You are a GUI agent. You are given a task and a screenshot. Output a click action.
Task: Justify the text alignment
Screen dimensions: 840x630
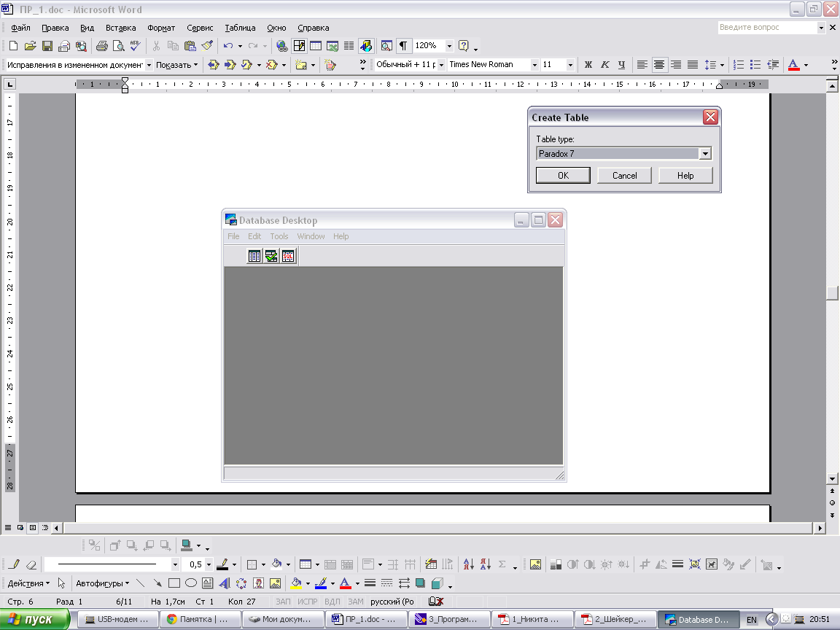coord(693,65)
